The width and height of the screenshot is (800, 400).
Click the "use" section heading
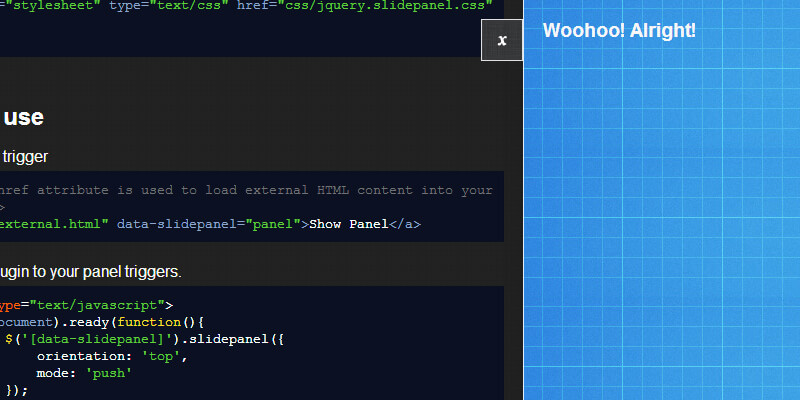(x=23, y=117)
